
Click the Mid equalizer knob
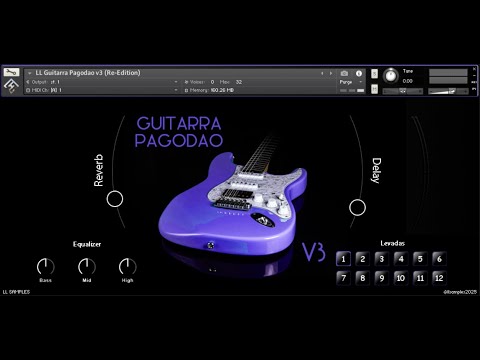coord(87,267)
